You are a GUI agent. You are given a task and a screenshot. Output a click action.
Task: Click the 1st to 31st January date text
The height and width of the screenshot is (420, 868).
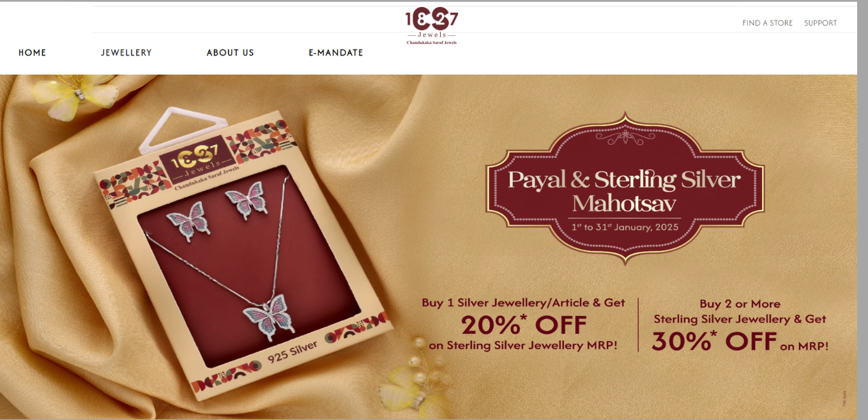coord(625,227)
